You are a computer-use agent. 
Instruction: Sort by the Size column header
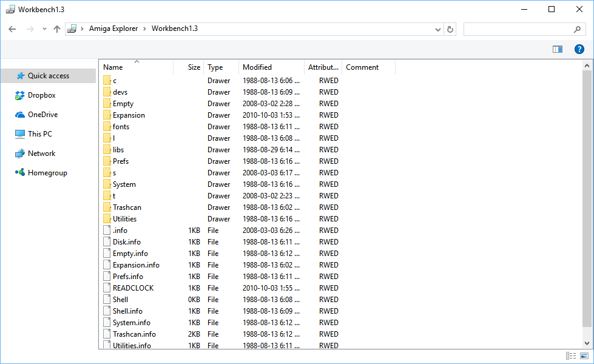[189, 67]
